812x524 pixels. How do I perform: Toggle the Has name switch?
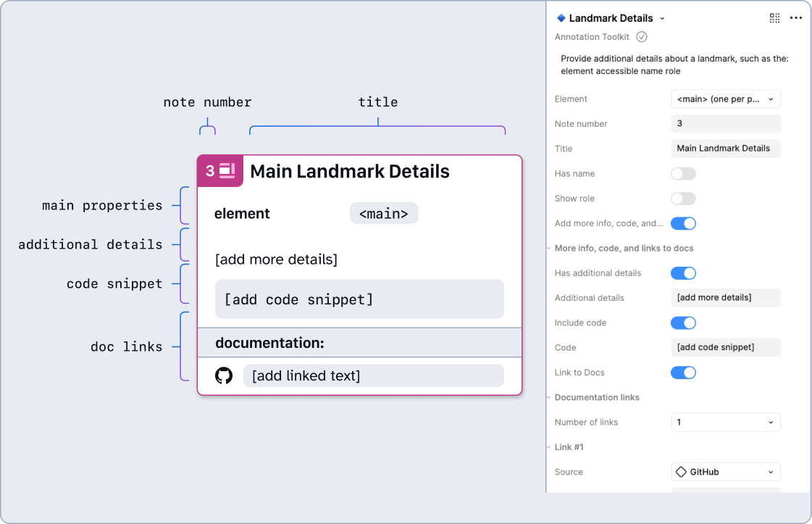pyautogui.click(x=683, y=174)
